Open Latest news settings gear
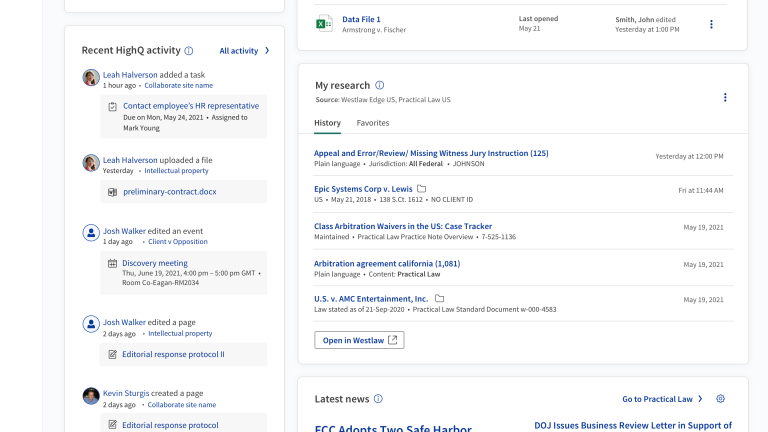This screenshot has width=768, height=432. 720,399
